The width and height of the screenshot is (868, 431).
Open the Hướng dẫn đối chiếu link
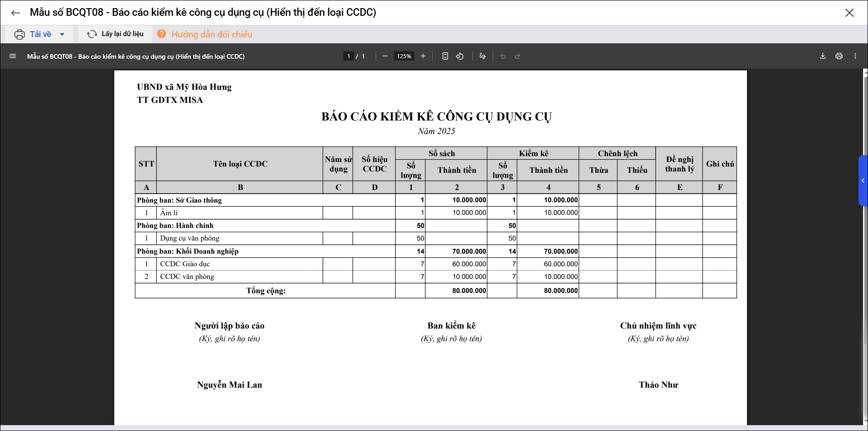[211, 34]
